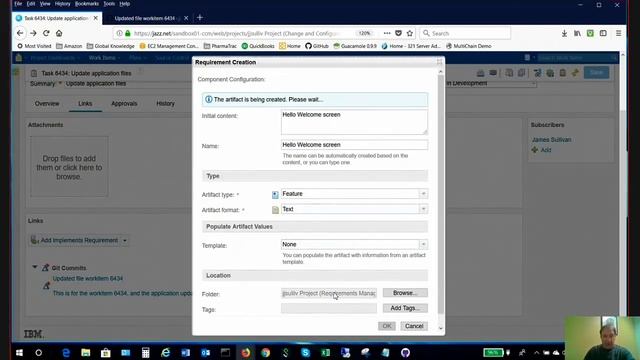Click the Firefox Search box
The height and width of the screenshot is (360, 640).
point(465,33)
